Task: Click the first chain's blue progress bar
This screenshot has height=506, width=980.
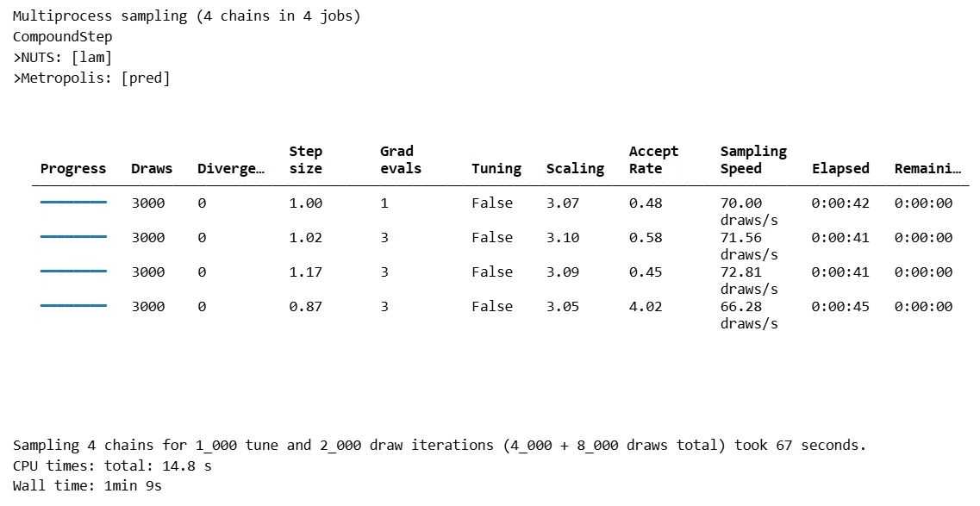Action: click(x=73, y=203)
